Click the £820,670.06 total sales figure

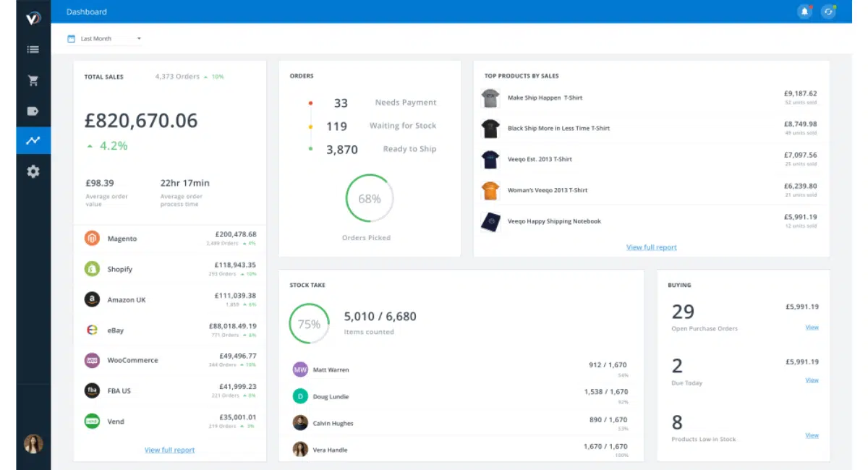click(141, 121)
